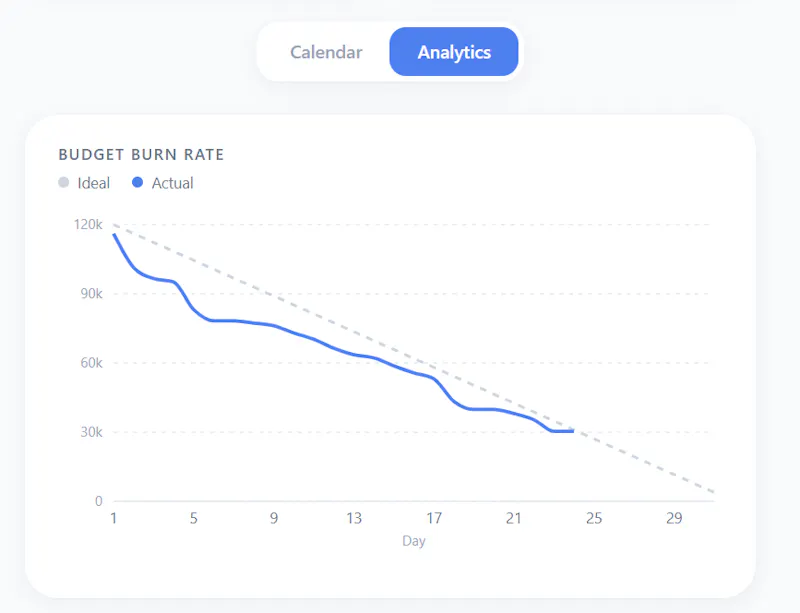Click day 25 on the x-axis

pyautogui.click(x=594, y=519)
